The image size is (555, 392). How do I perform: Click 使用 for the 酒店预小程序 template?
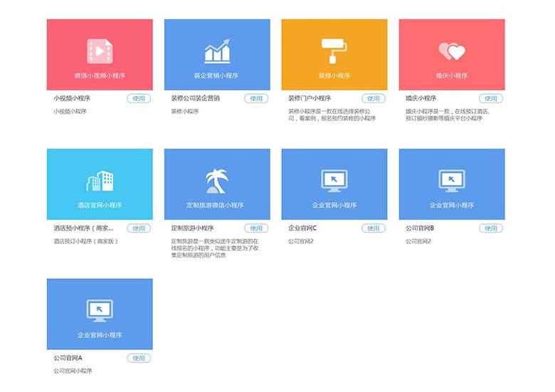pyautogui.click(x=139, y=228)
